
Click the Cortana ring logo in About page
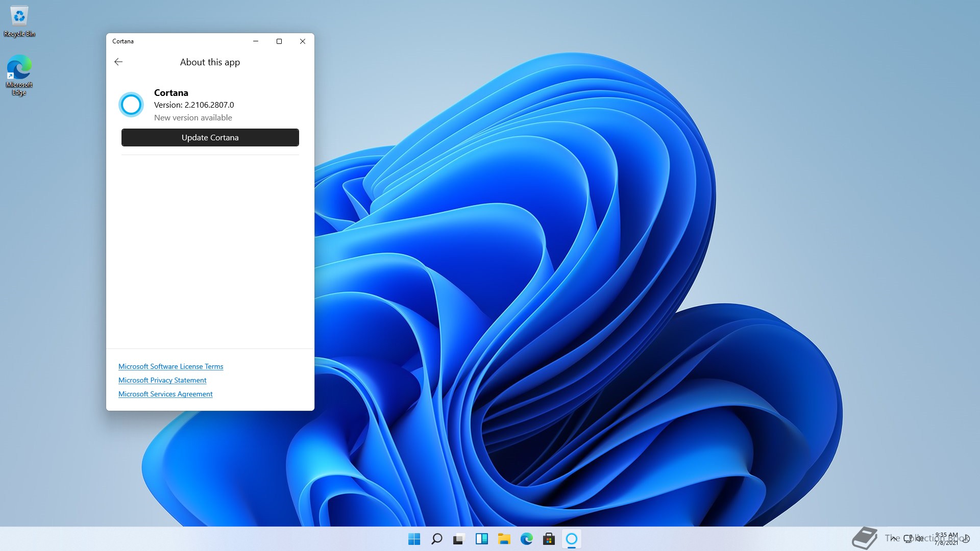pyautogui.click(x=131, y=105)
